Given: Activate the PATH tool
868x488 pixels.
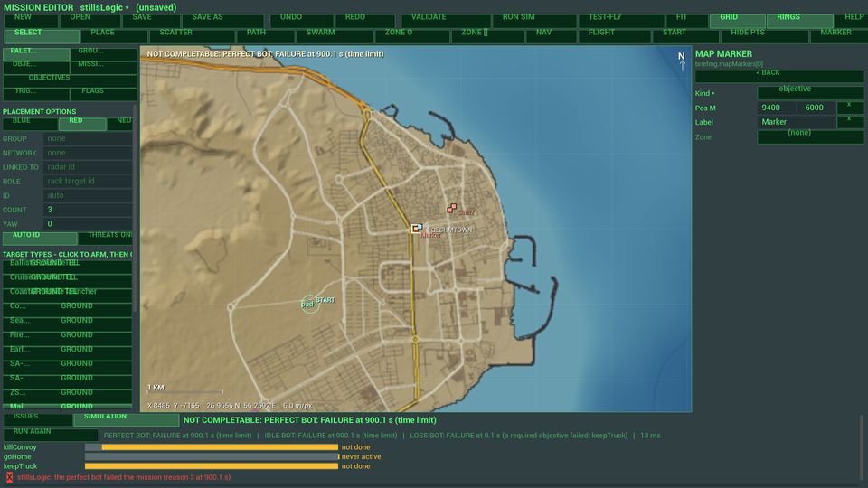Looking at the screenshot, I should pos(265,36).
